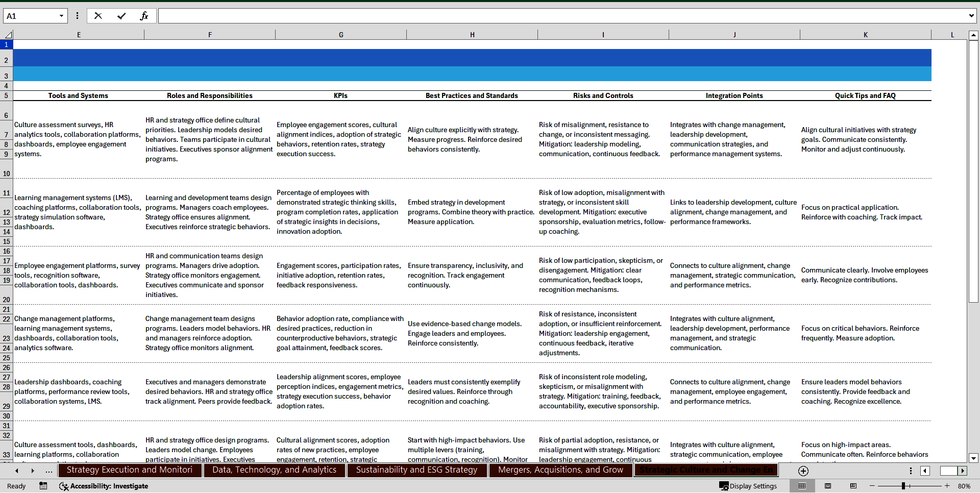Expand the formula bar with its chevron

pos(971,16)
